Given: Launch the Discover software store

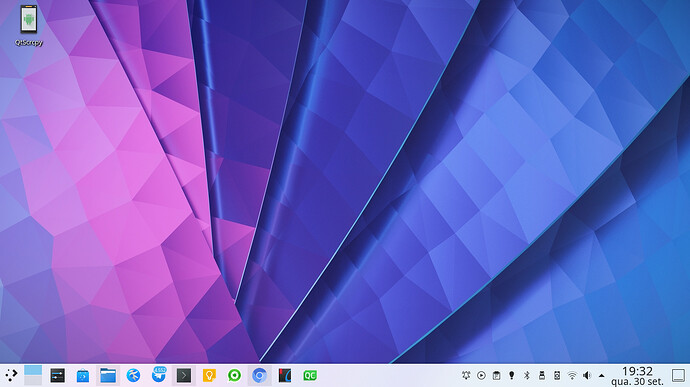Looking at the screenshot, I should coord(83,376).
